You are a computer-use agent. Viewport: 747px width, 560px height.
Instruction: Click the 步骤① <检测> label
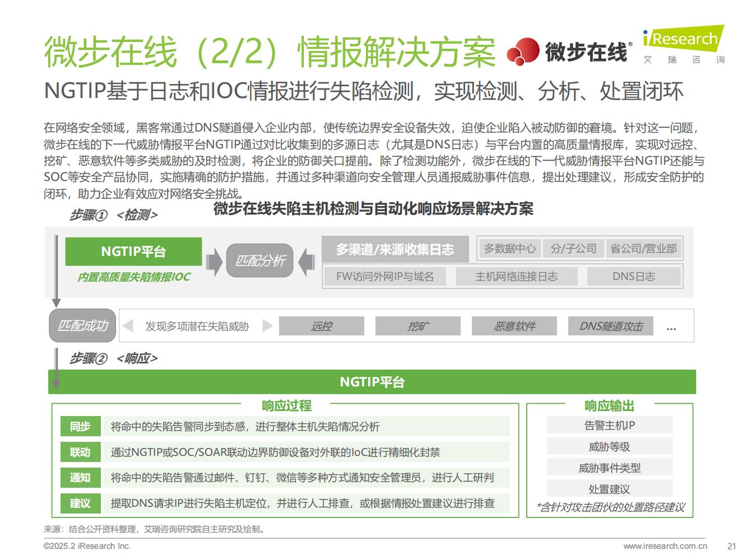point(113,215)
